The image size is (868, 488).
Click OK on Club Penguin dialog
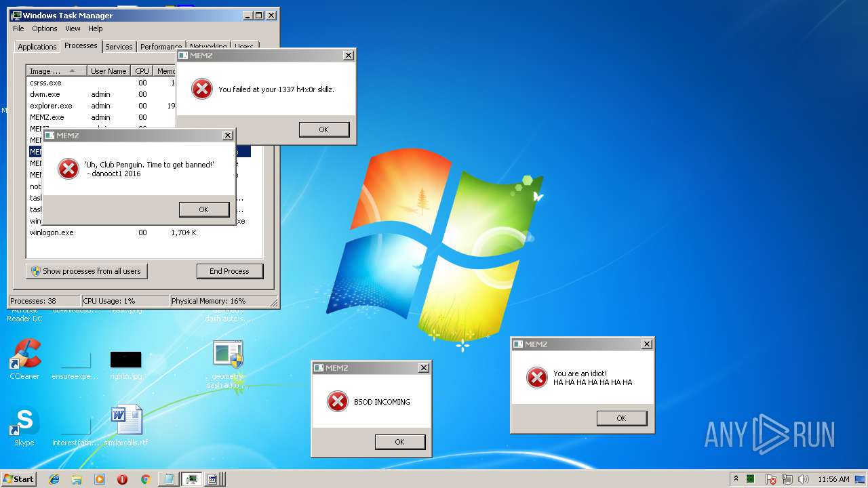click(x=203, y=209)
